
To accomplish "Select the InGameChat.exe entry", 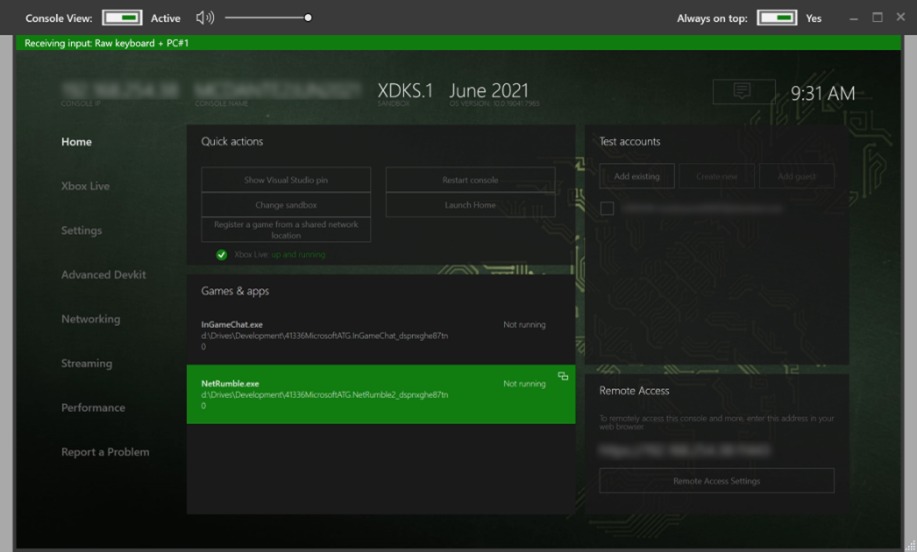I will point(381,335).
